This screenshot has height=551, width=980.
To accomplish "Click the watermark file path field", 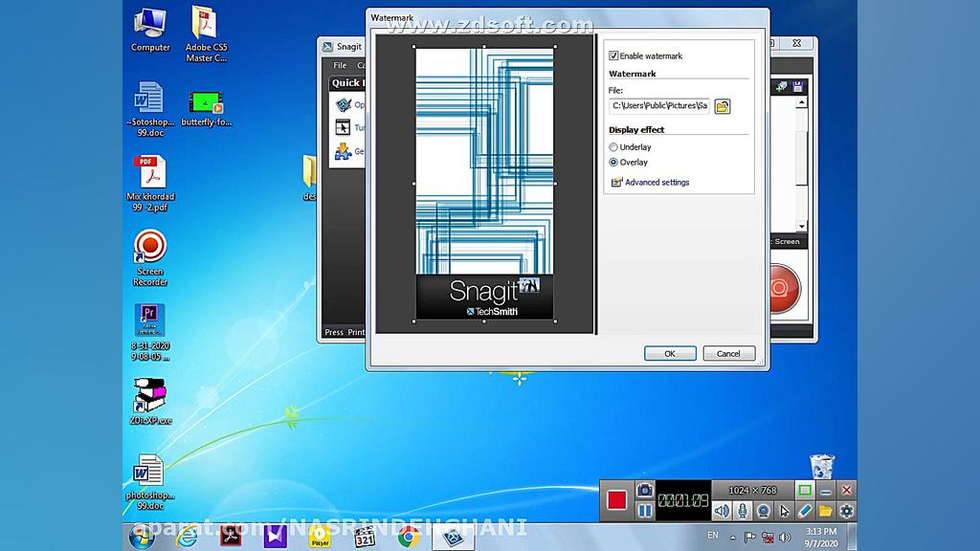I will point(659,106).
